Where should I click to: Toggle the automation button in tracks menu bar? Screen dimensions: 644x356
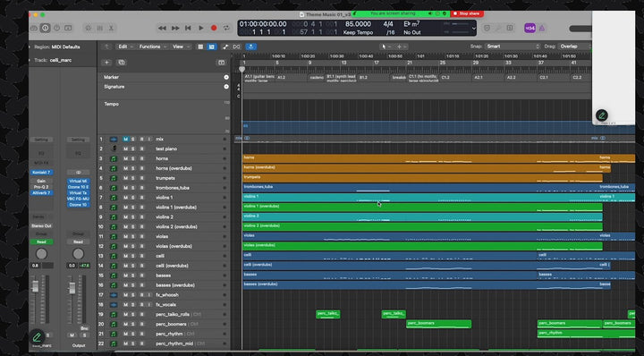[x=225, y=47]
